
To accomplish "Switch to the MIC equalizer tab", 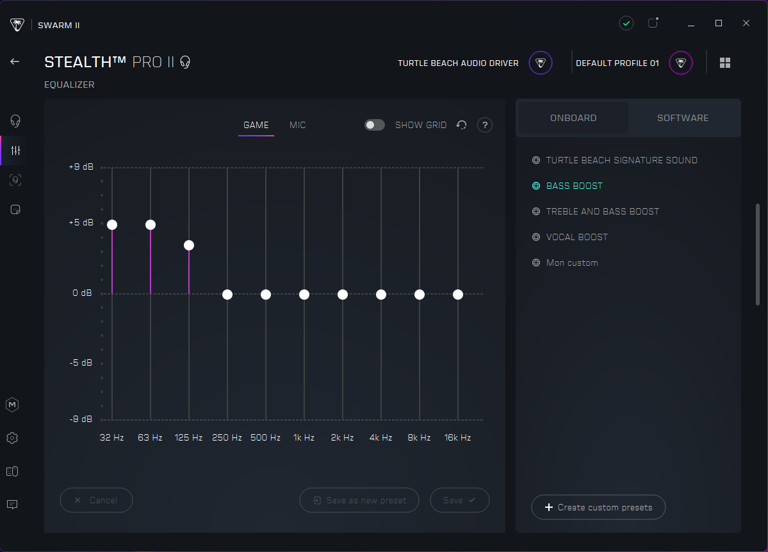I will (297, 125).
